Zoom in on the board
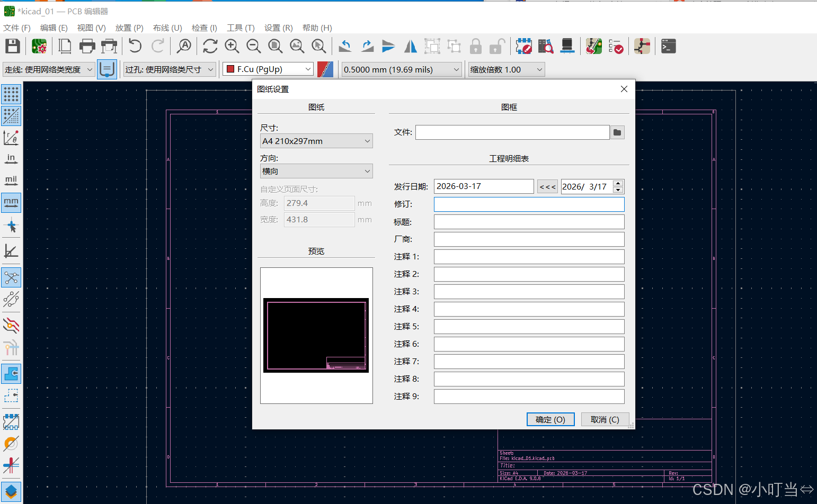 pyautogui.click(x=232, y=47)
